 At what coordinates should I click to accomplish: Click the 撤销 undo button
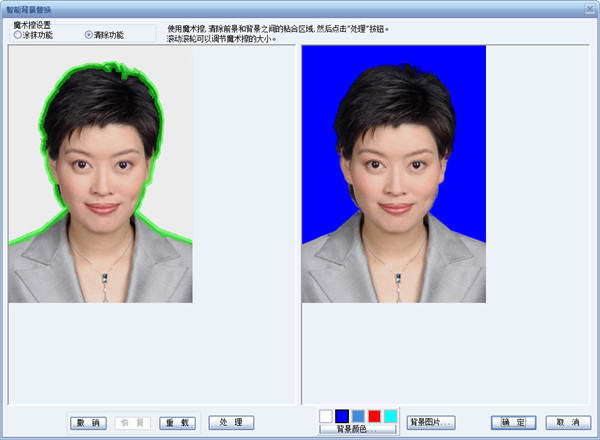[x=90, y=423]
